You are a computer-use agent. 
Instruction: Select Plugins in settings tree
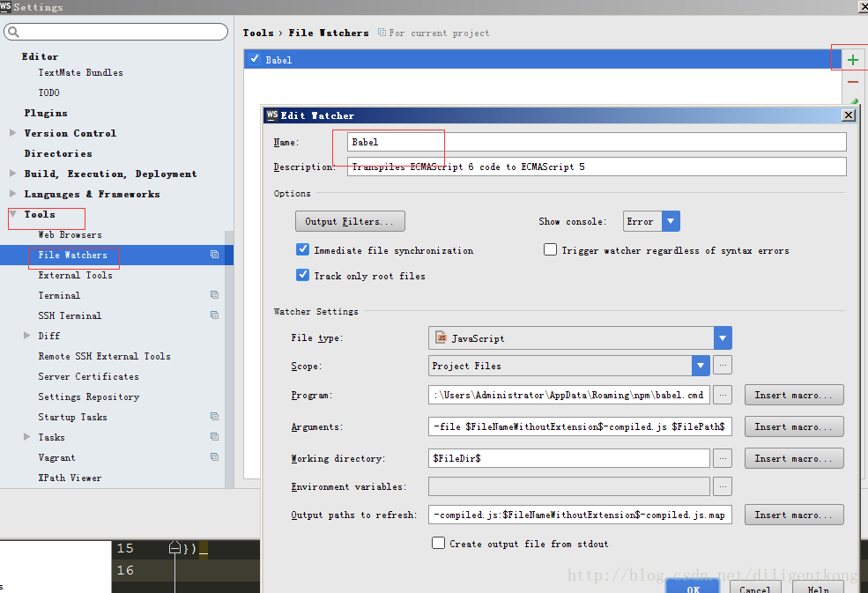coord(46,113)
